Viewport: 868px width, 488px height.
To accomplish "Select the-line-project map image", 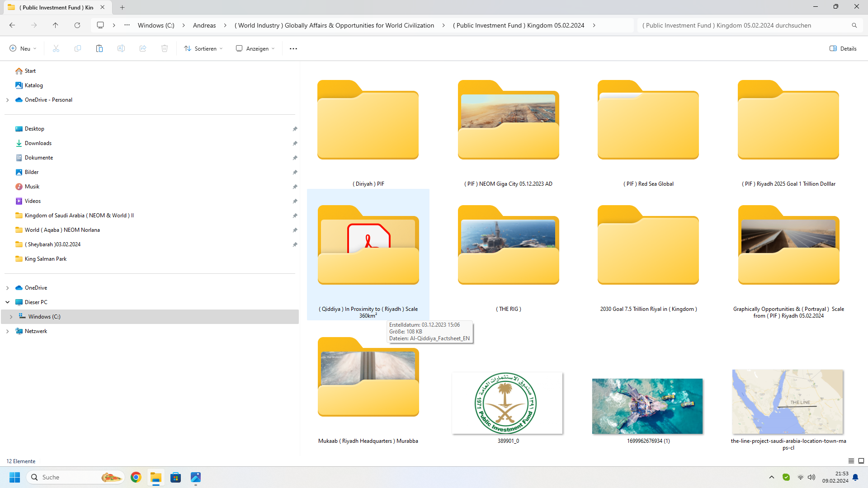I will pos(788,402).
